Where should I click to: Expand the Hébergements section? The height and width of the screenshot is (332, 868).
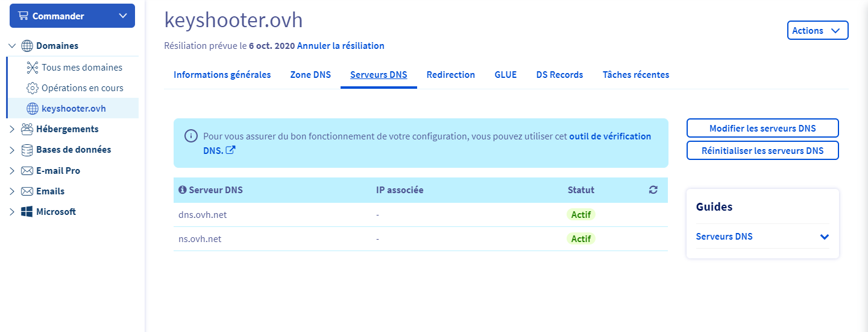(x=12, y=129)
